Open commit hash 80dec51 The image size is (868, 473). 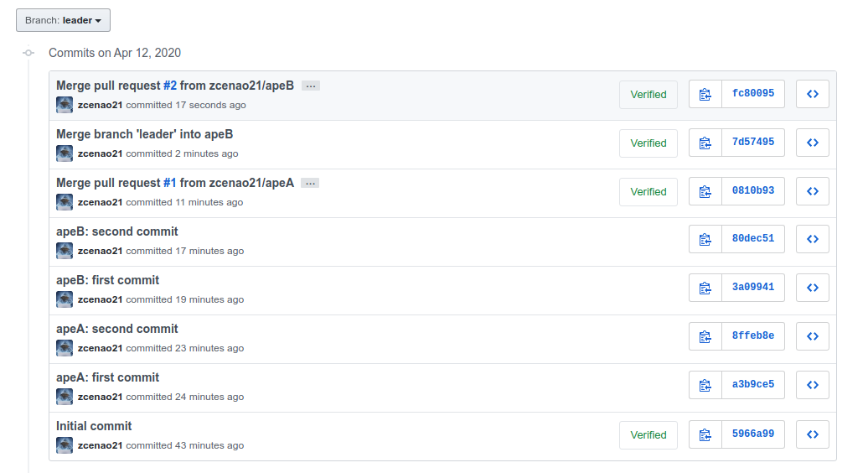coord(753,239)
